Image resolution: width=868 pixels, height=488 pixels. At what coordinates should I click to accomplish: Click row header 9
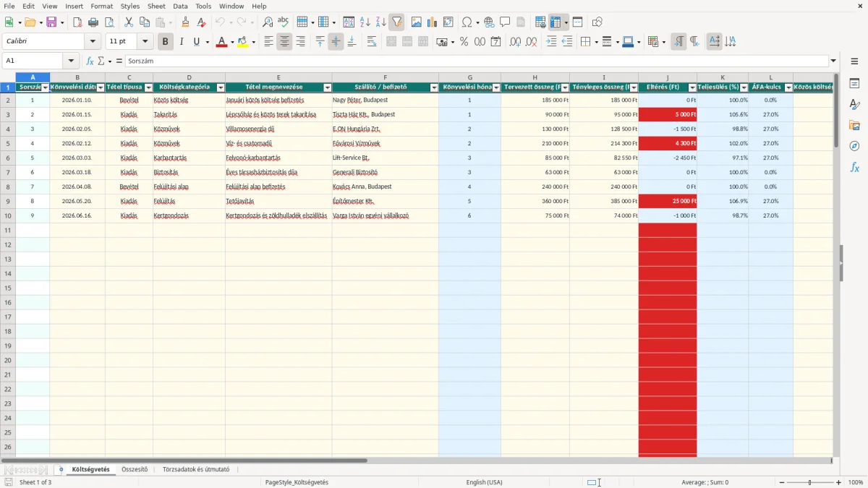[x=8, y=201]
